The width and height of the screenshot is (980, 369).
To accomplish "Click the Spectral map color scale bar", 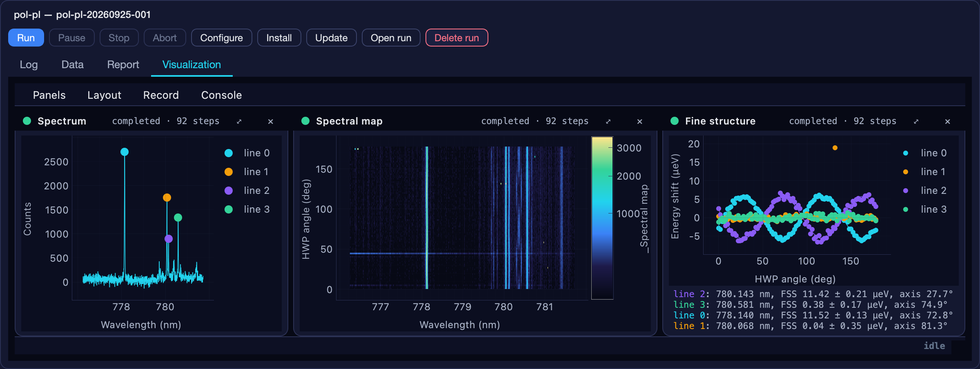I will 602,218.
